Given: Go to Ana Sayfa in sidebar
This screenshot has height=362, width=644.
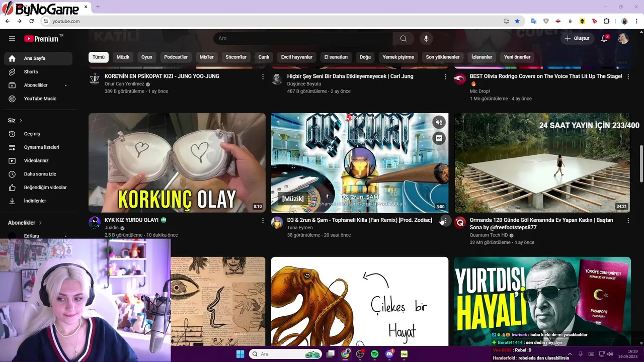Looking at the screenshot, I should coord(38,58).
